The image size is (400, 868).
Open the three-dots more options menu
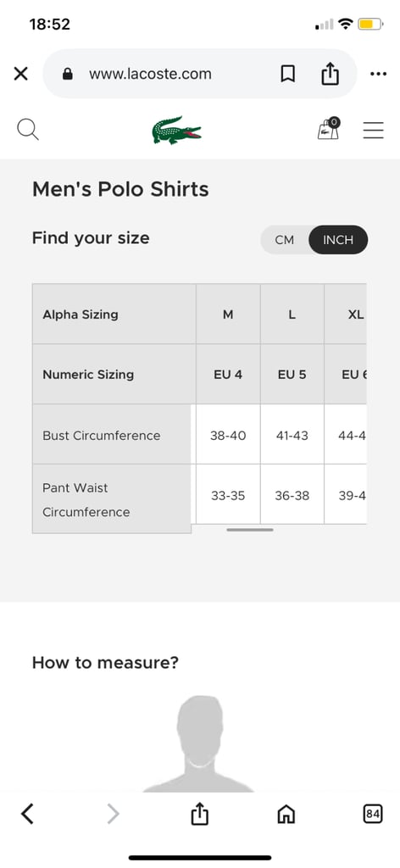[x=379, y=74]
